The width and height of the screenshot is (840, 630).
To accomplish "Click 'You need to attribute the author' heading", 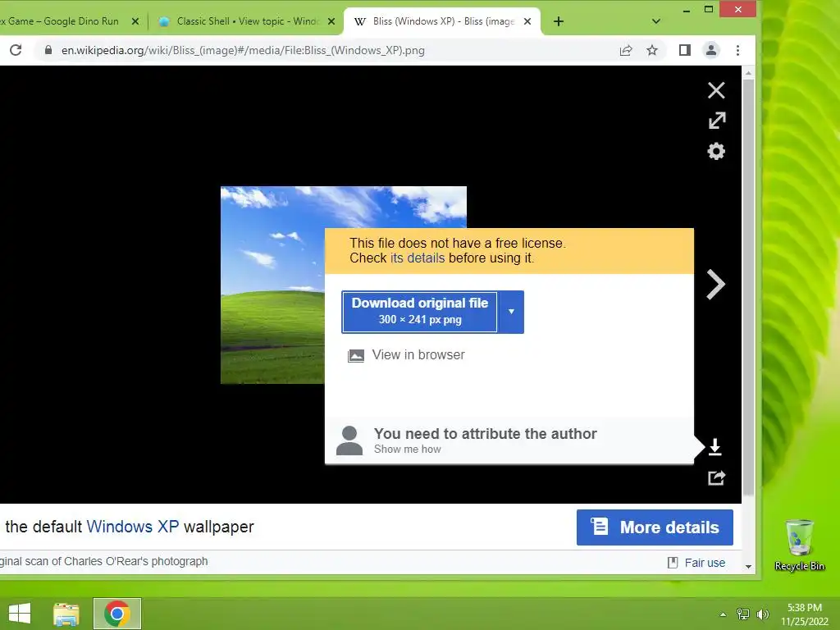I will pos(485,433).
